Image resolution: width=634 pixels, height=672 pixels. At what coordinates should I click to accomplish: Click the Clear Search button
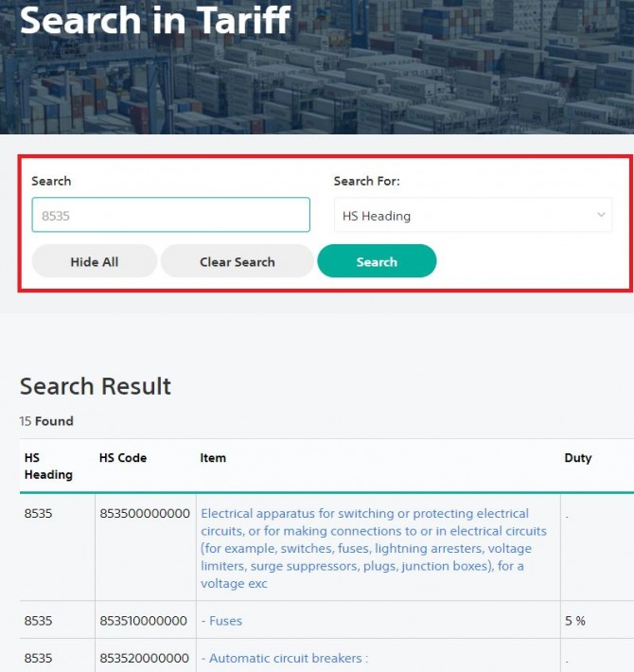(x=238, y=261)
